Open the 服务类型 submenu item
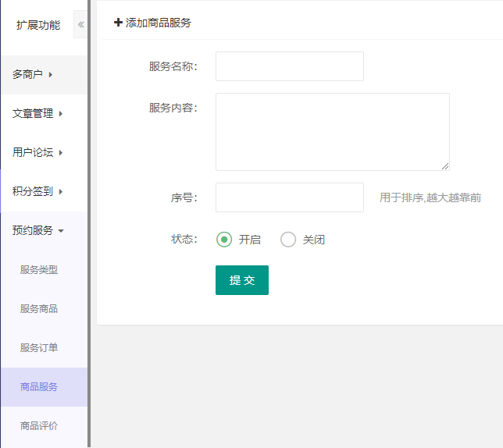The height and width of the screenshot is (448, 503). point(39,270)
